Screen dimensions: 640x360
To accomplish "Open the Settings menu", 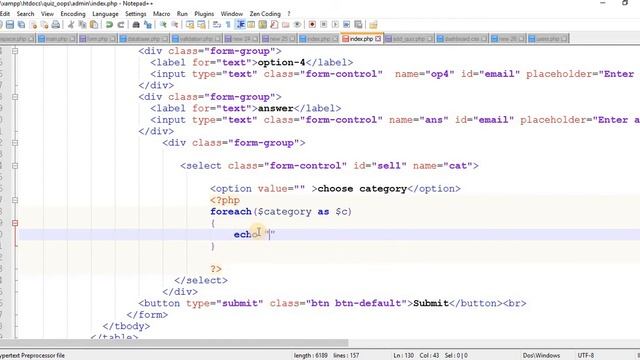I will tap(136, 13).
